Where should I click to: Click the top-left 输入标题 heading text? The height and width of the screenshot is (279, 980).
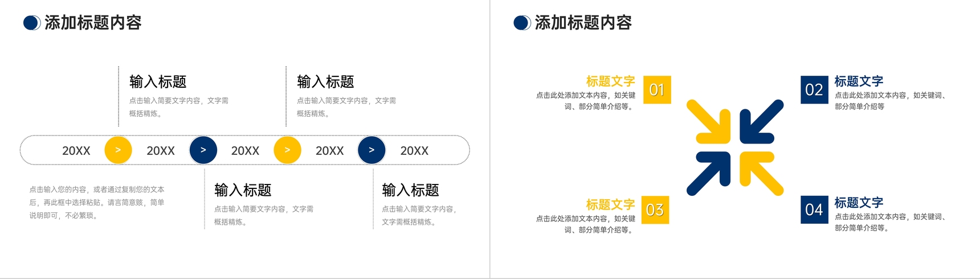point(158,82)
